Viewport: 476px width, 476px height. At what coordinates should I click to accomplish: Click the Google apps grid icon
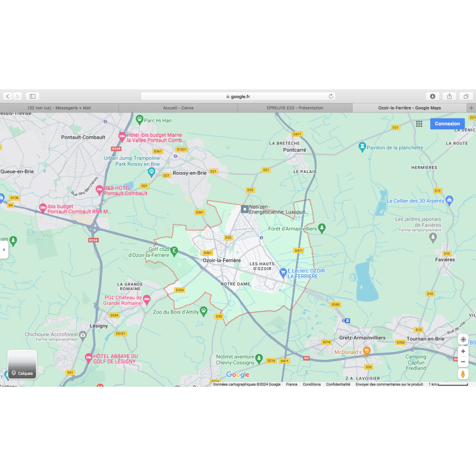pos(419,124)
